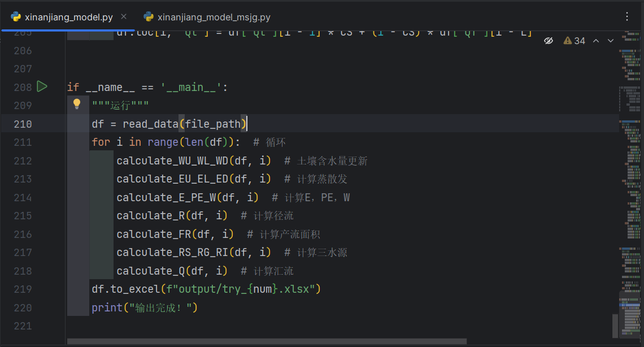Click the calculate_Q function call
This screenshot has height=347, width=644.
(x=150, y=271)
